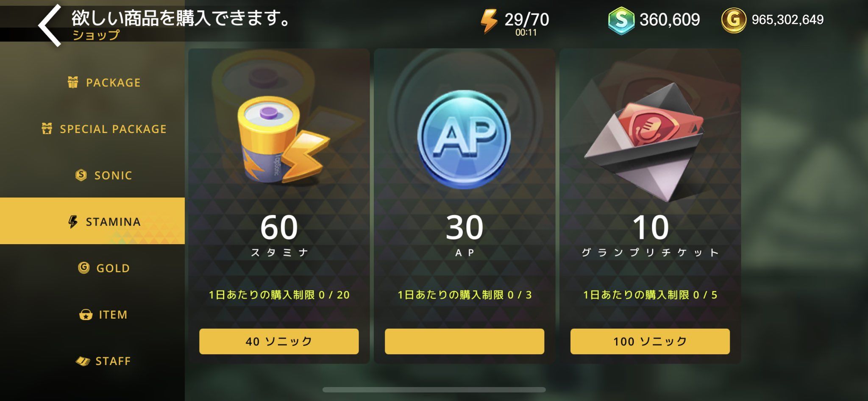Go back using the white arrow
Image resolution: width=868 pixels, height=401 pixels.
pos(50,25)
